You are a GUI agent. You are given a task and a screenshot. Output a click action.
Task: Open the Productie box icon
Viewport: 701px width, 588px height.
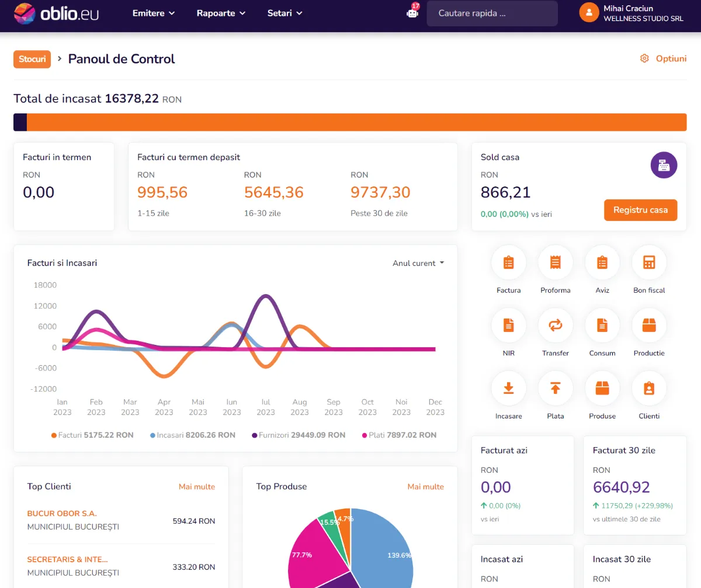[x=649, y=326]
